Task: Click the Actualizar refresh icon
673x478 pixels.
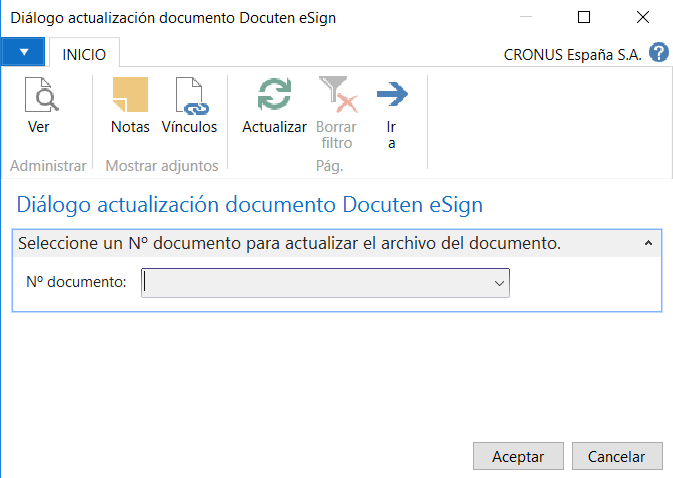Action: (274, 94)
